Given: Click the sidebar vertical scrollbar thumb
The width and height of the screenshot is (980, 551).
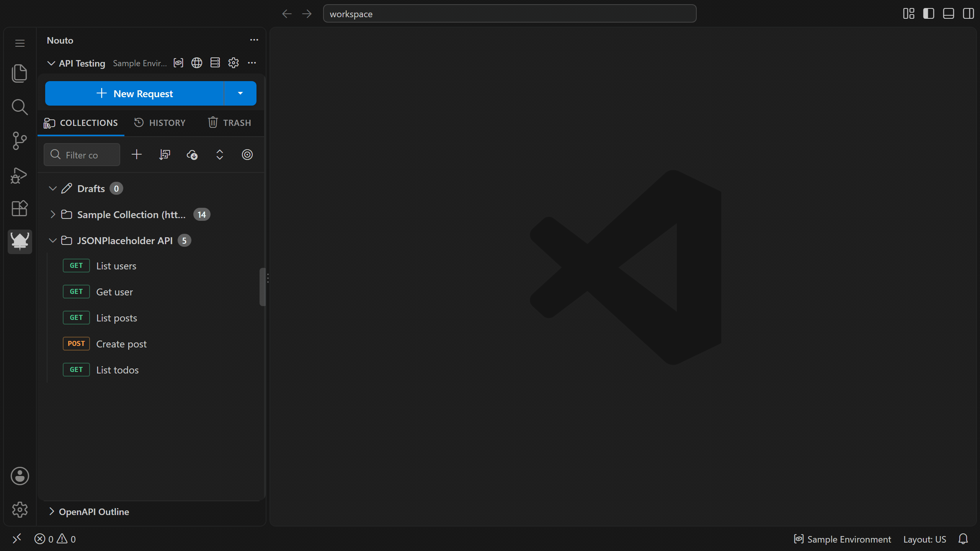Looking at the screenshot, I should 262,287.
